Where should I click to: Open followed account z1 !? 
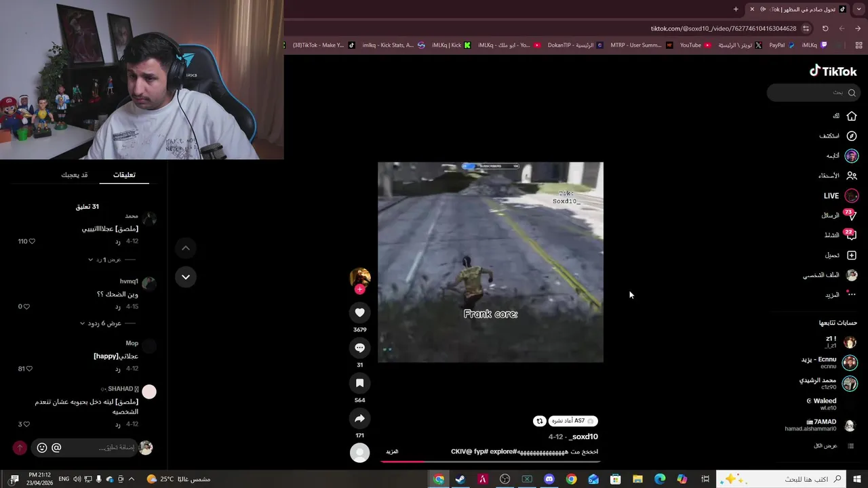click(x=840, y=342)
